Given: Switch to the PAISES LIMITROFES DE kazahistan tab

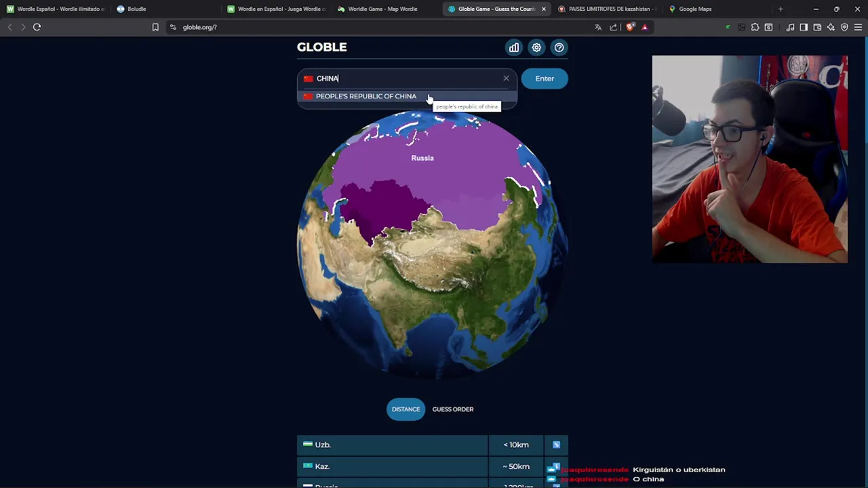Looking at the screenshot, I should coord(607,9).
